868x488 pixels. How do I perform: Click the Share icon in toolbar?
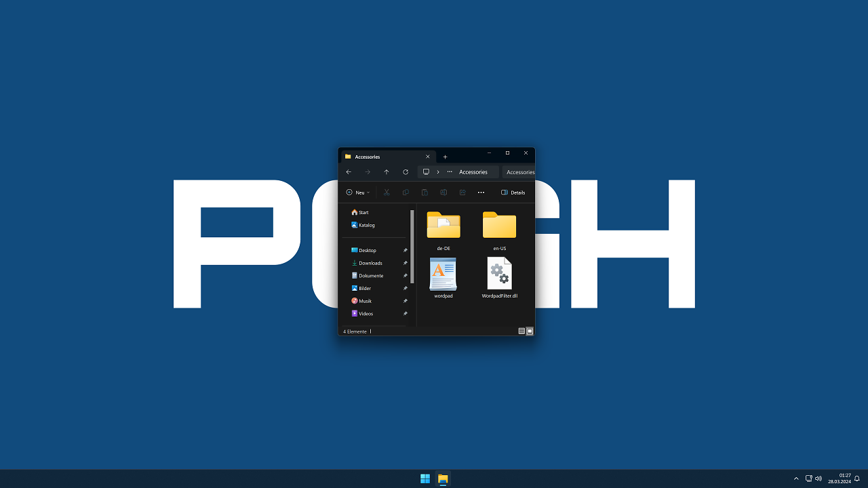[x=462, y=192]
